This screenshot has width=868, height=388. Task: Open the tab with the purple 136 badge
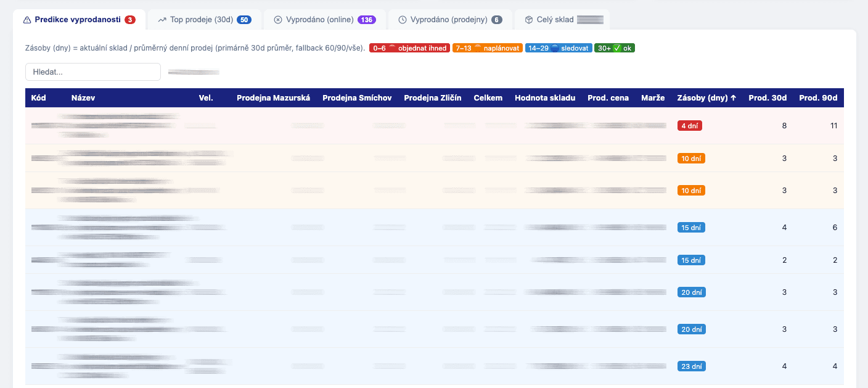[325, 20]
